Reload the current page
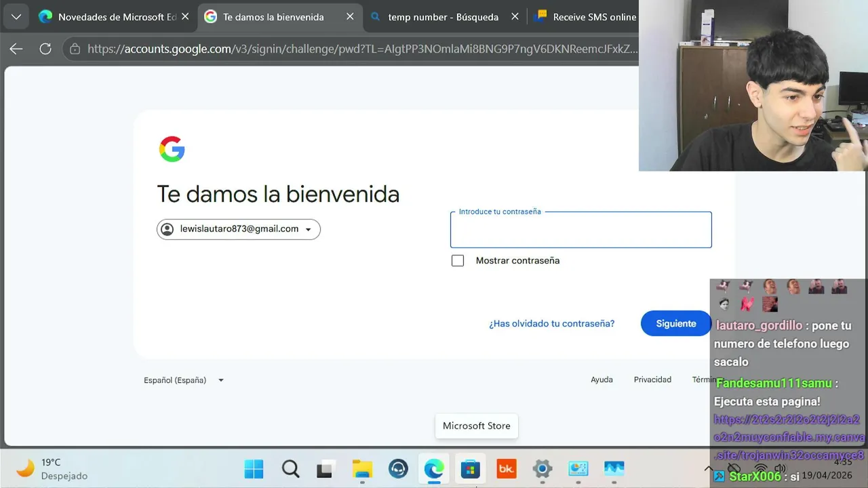868x488 pixels. (x=45, y=49)
